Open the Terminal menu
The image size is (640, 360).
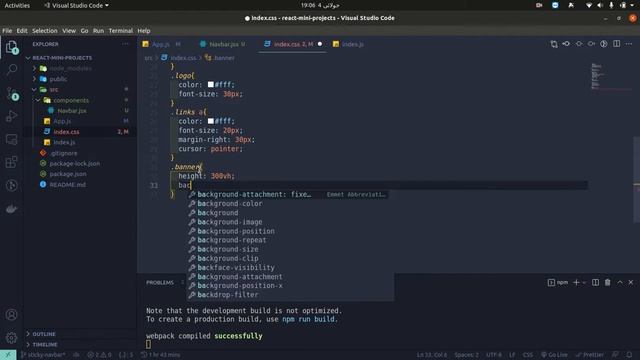[x=120, y=31]
